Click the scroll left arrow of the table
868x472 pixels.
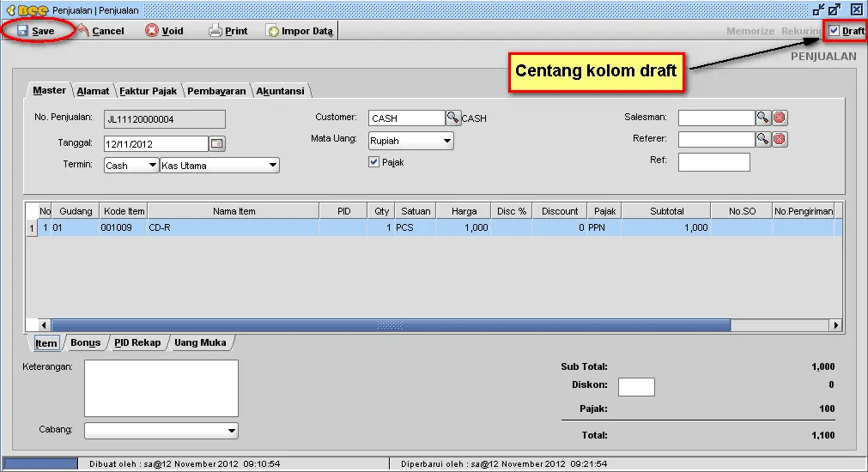(43, 325)
